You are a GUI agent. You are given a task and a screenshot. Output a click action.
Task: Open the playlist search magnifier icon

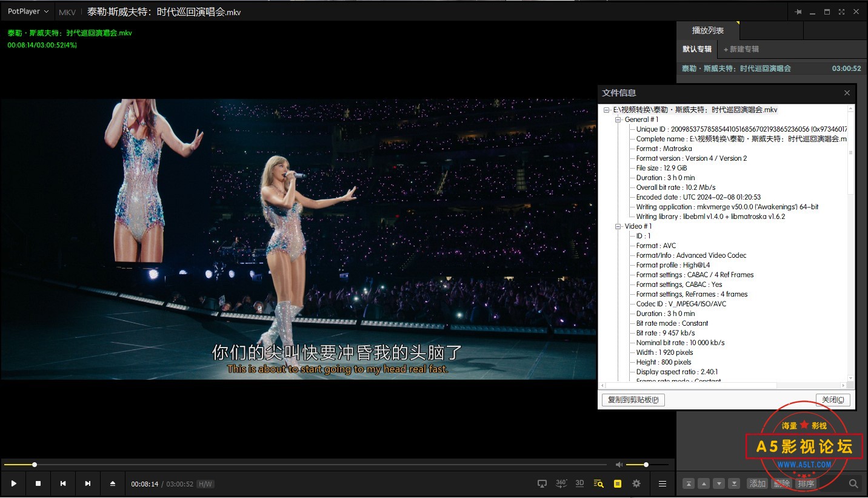(853, 483)
